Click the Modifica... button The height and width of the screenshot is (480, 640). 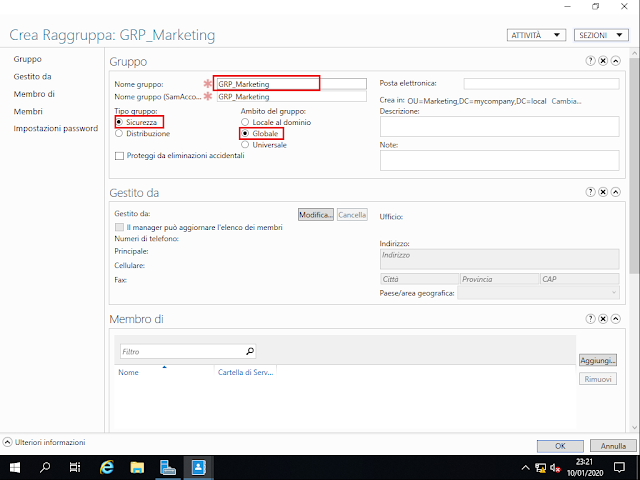point(316,215)
